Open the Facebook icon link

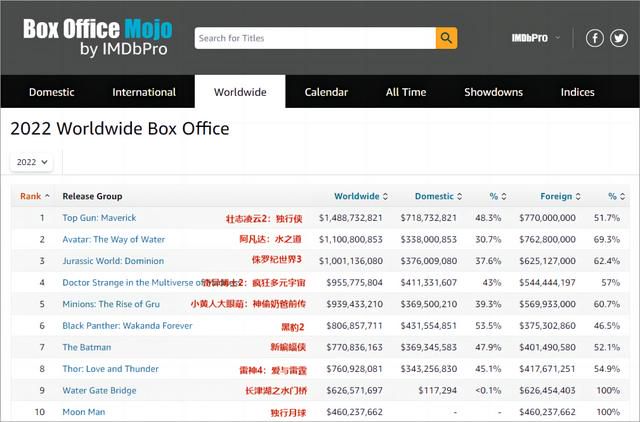595,38
